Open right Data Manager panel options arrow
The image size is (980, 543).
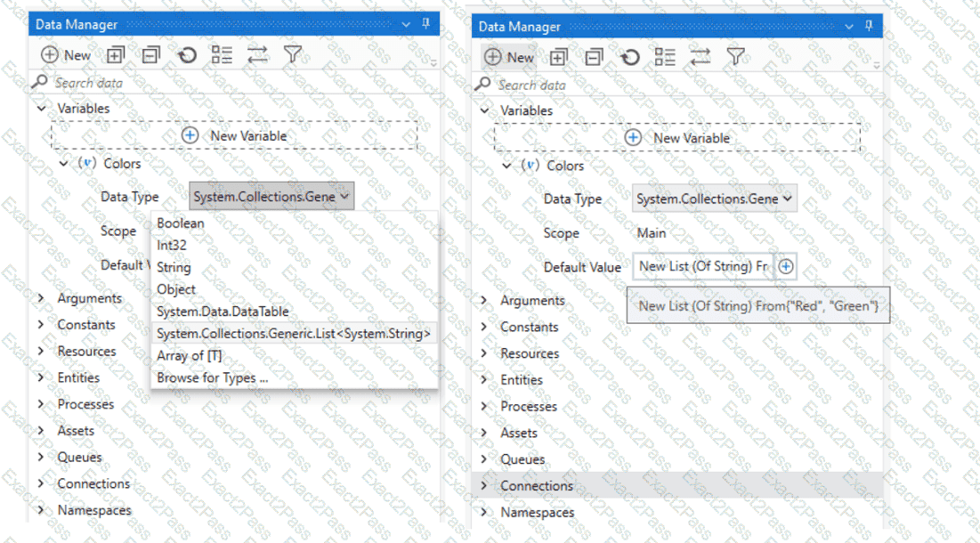[849, 27]
